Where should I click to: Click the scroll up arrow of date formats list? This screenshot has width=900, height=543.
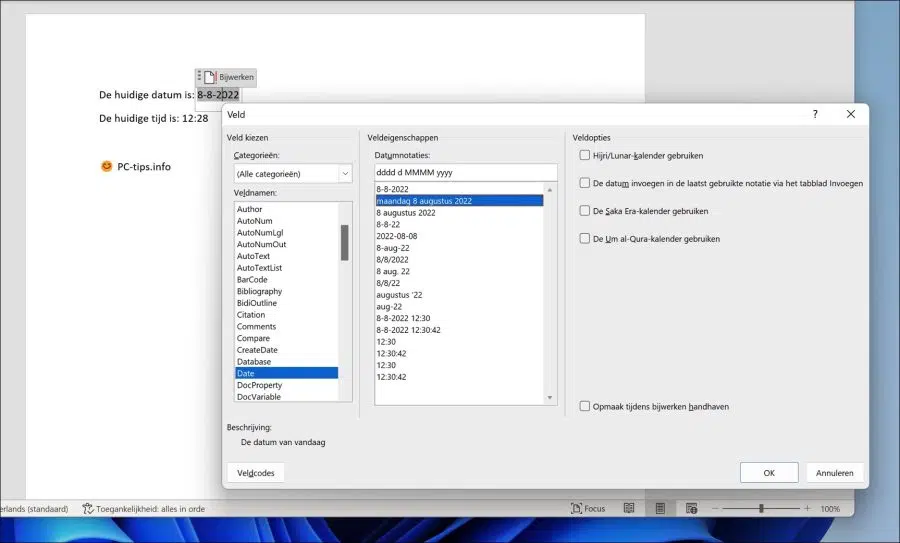pyautogui.click(x=550, y=189)
